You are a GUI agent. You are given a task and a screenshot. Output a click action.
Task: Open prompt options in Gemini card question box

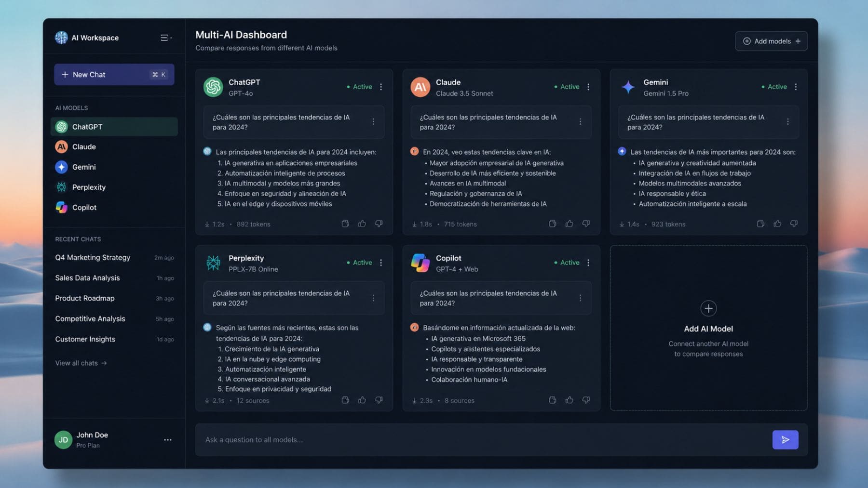[788, 122]
